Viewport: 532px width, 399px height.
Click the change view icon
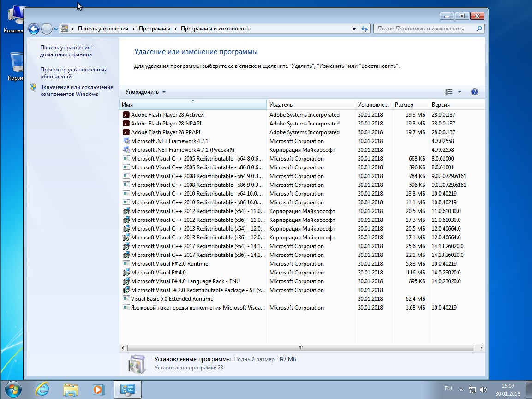[449, 92]
